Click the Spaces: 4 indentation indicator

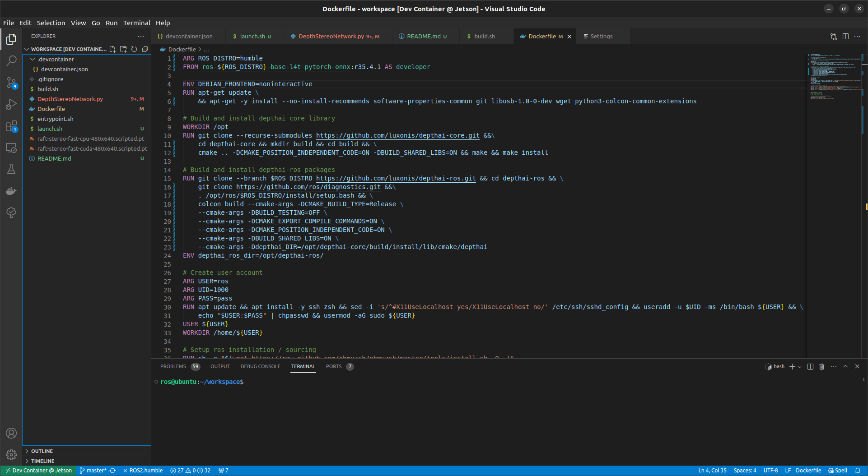coord(745,471)
